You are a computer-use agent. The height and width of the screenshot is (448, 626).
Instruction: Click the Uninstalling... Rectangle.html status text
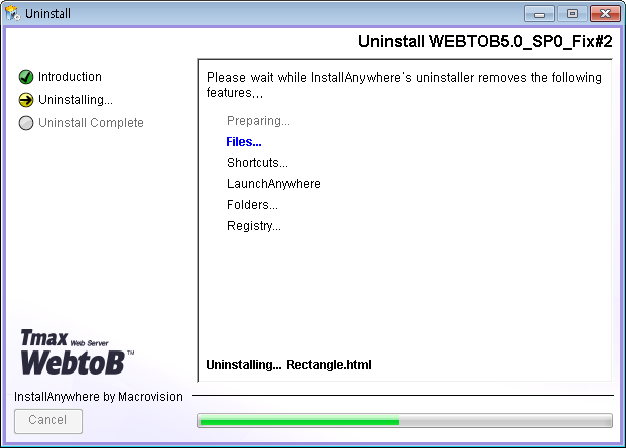289,365
